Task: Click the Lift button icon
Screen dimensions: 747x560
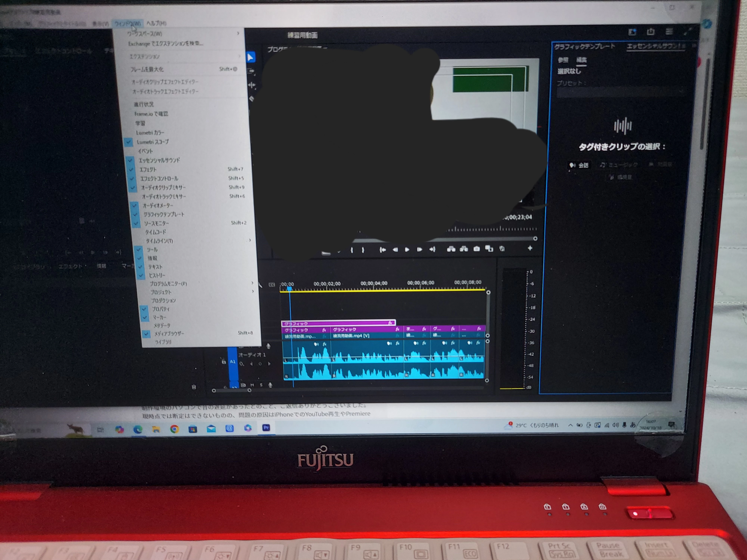Action: [x=451, y=249]
